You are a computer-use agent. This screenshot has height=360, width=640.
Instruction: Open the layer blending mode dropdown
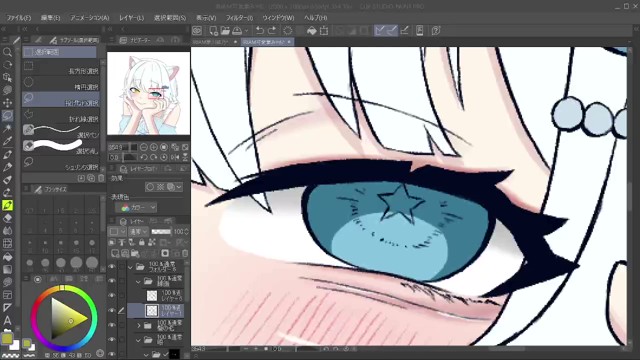(x=139, y=231)
